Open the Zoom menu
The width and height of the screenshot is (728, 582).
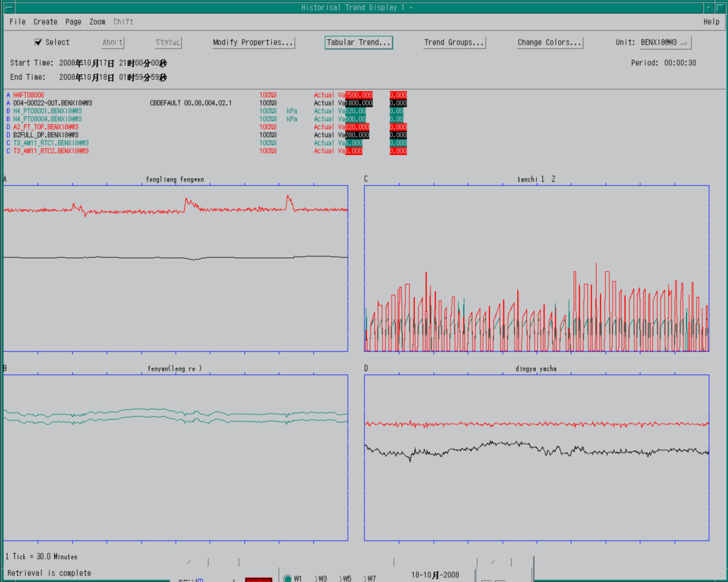[x=97, y=22]
